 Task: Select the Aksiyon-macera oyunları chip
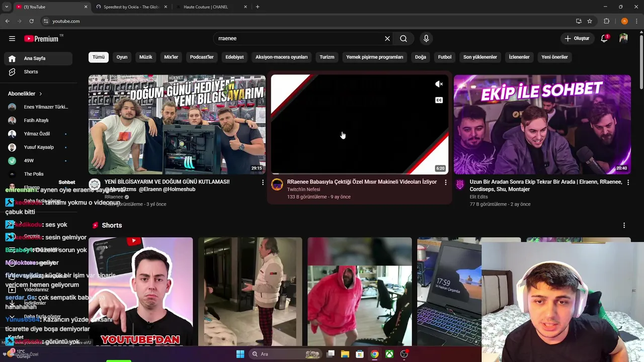281,57
